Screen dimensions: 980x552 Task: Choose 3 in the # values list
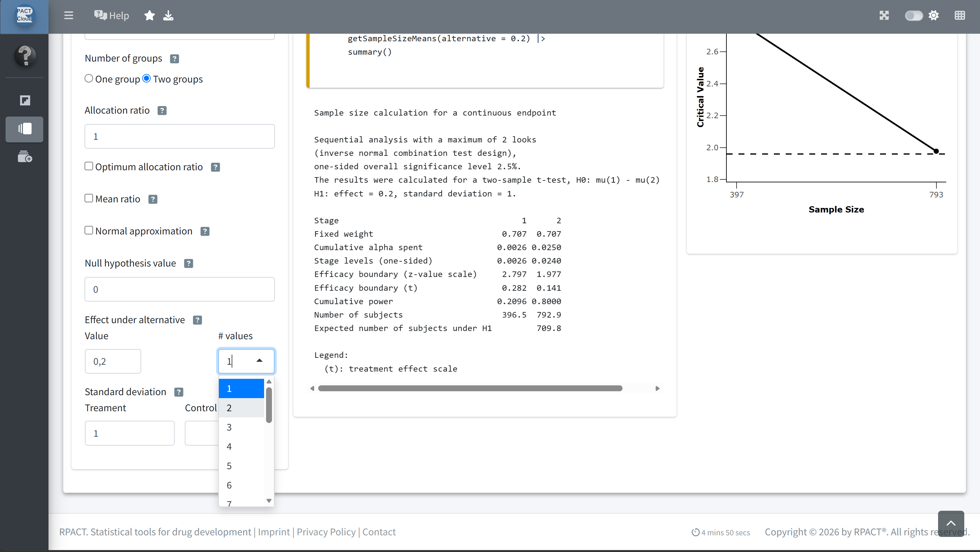(241, 427)
